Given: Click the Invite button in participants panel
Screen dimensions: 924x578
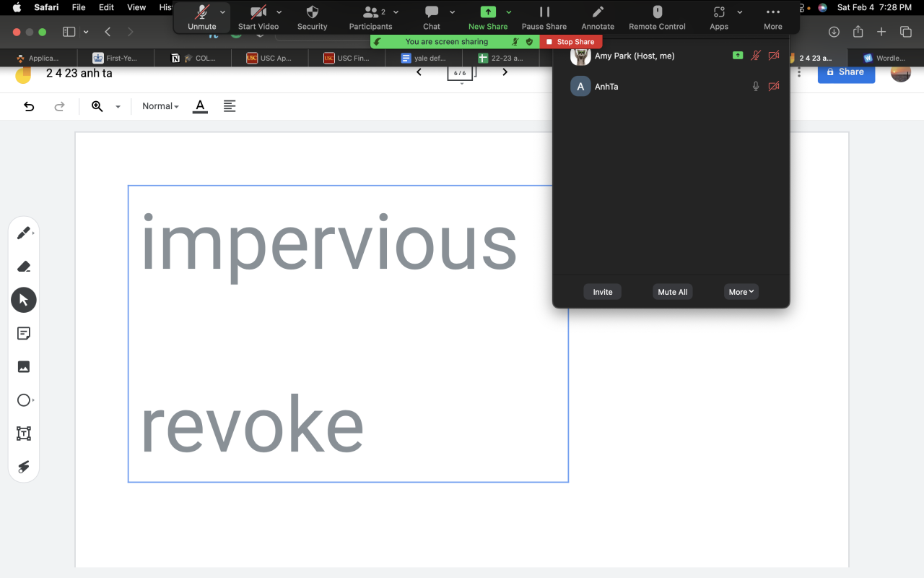Looking at the screenshot, I should tap(603, 292).
